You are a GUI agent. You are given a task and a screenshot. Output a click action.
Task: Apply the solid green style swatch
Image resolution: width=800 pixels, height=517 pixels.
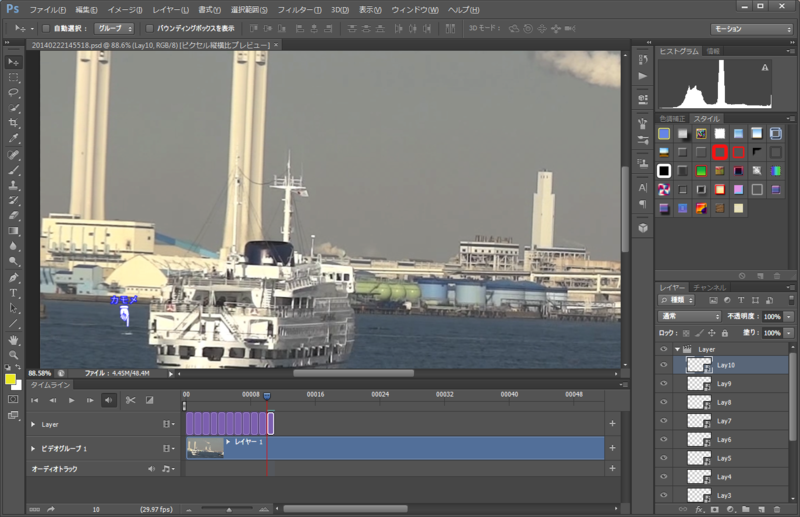click(x=701, y=171)
